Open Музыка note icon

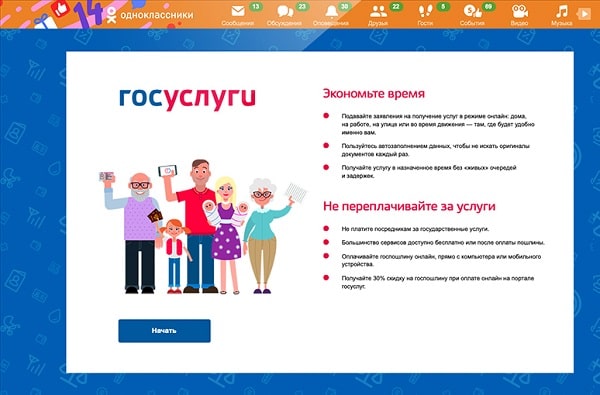[562, 11]
